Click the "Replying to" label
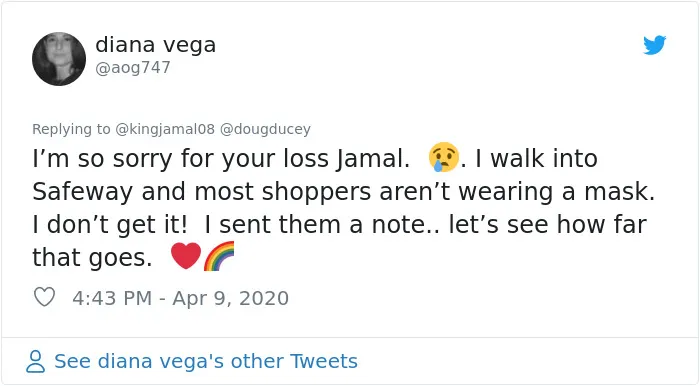The width and height of the screenshot is (700, 386). pos(71,129)
